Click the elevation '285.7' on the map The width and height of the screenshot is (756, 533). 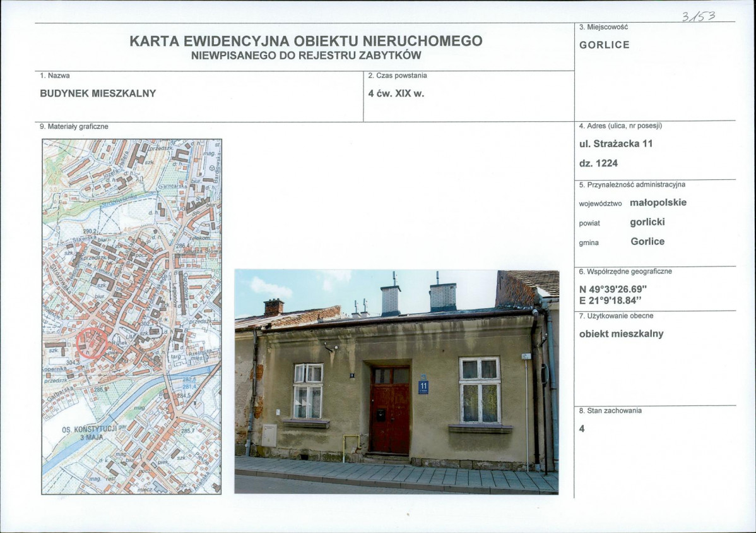pyautogui.click(x=187, y=431)
